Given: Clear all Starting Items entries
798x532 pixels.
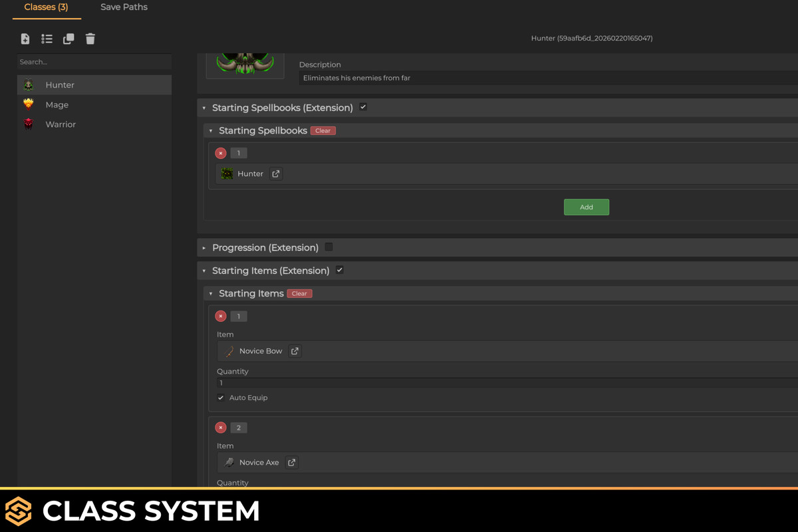Looking at the screenshot, I should 299,293.
